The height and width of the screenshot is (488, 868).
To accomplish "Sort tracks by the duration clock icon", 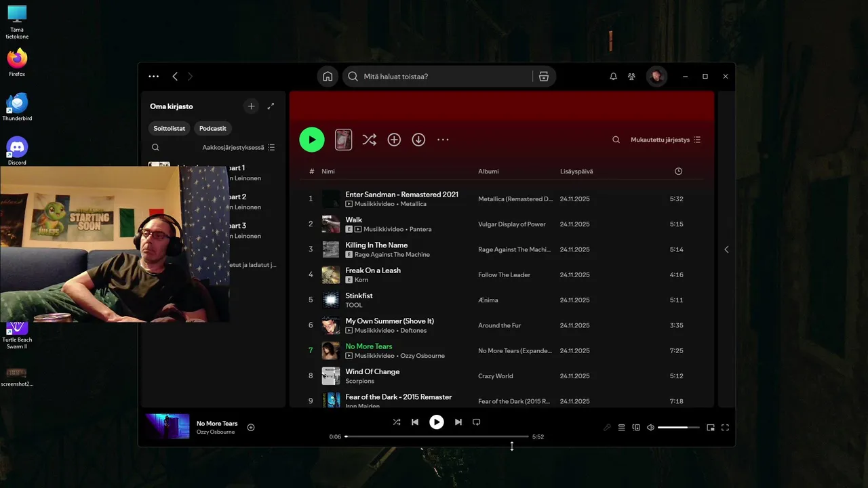I will point(678,171).
